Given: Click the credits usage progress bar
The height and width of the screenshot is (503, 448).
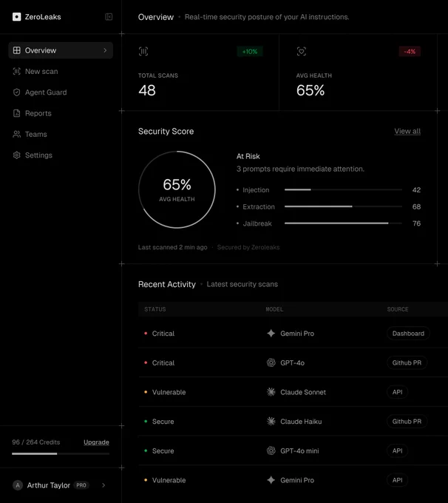Looking at the screenshot, I should [x=61, y=453].
